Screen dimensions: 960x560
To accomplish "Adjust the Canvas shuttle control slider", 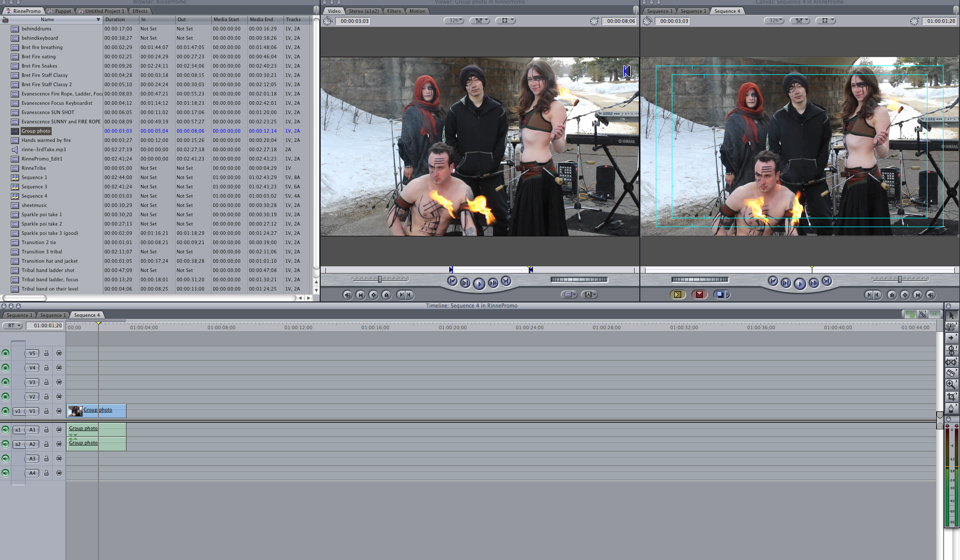I will point(900,279).
